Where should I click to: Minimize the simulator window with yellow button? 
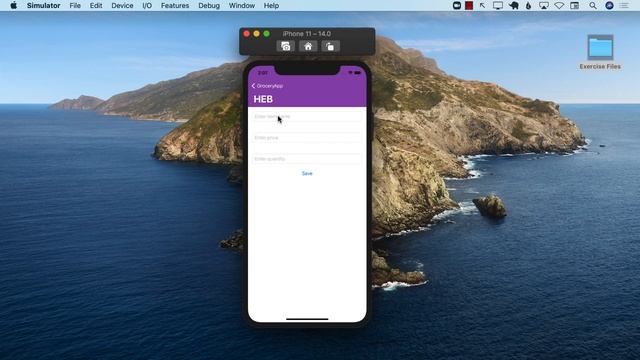[256, 34]
